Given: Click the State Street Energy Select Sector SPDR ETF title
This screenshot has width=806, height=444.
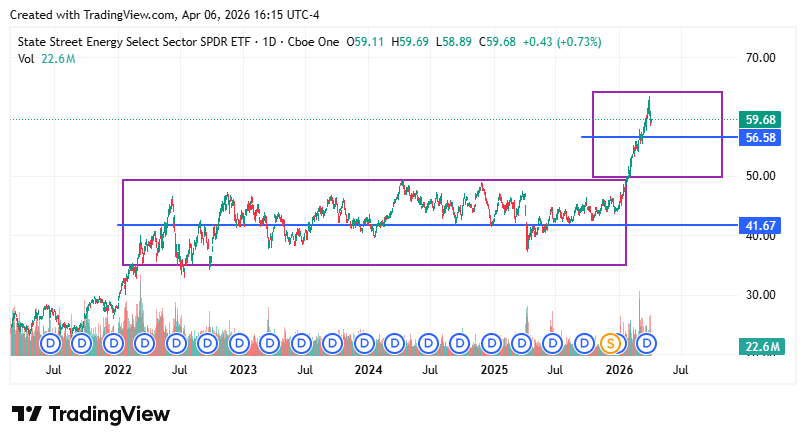Looking at the screenshot, I should pos(134,42).
